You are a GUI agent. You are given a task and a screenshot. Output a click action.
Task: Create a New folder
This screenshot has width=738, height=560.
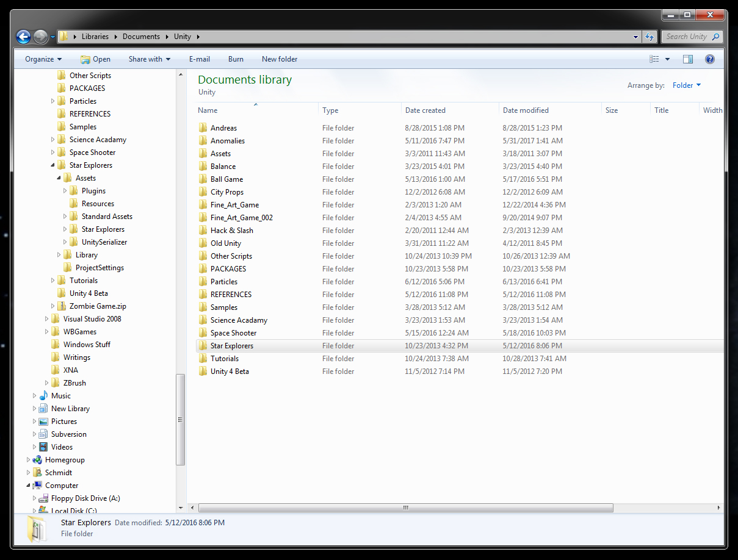[x=280, y=59]
